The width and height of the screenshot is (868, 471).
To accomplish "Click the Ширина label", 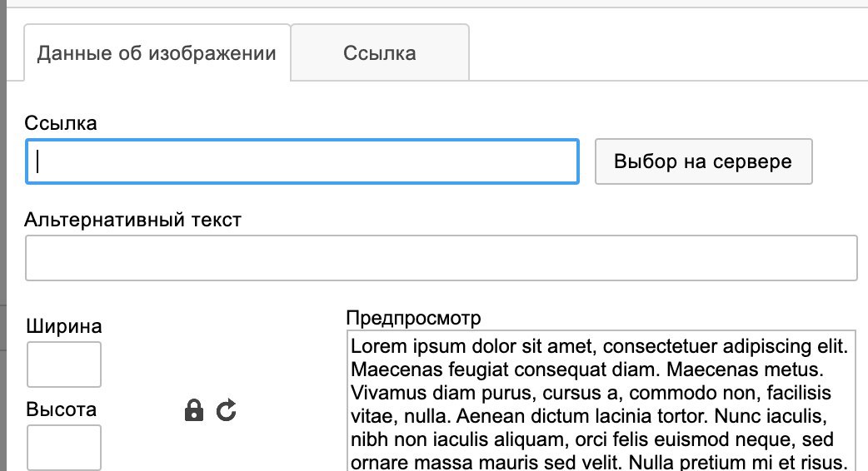I will pos(64,326).
